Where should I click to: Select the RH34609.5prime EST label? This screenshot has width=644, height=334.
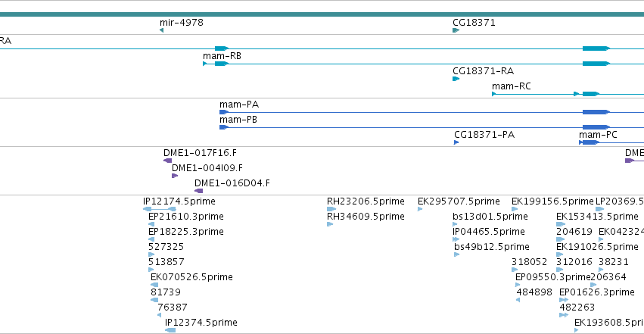366,217
